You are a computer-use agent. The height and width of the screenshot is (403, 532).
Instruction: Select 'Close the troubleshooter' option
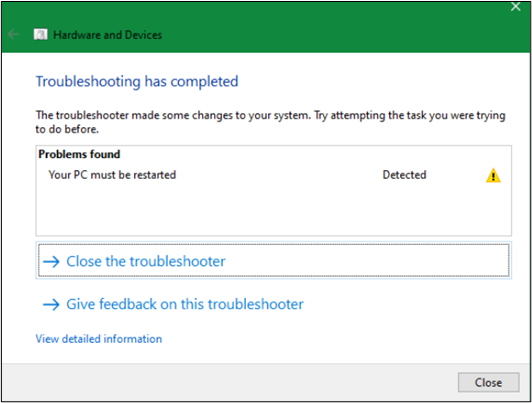(x=273, y=261)
